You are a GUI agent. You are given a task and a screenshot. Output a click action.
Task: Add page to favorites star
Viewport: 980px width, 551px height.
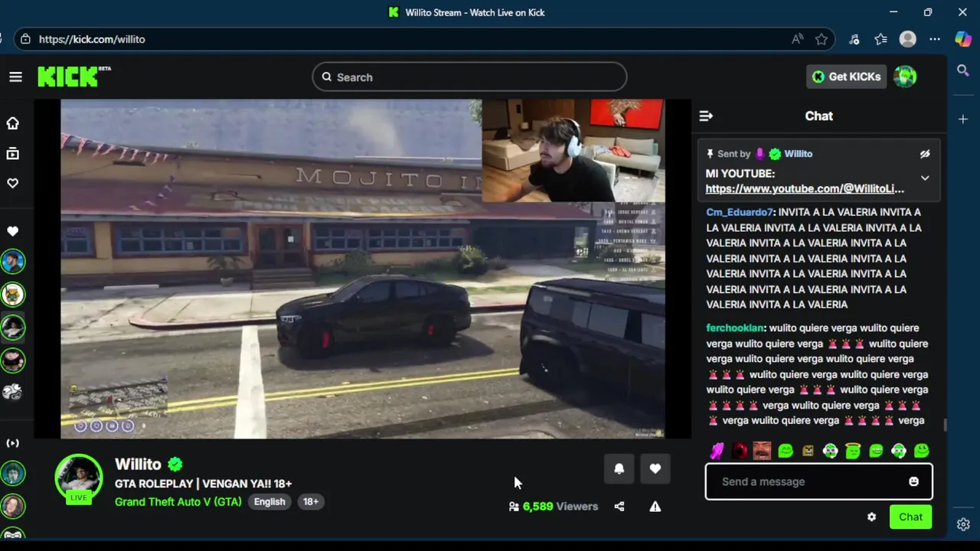[822, 39]
